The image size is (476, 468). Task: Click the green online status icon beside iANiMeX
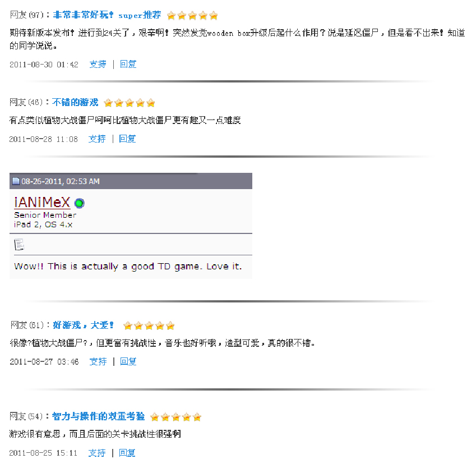point(80,203)
